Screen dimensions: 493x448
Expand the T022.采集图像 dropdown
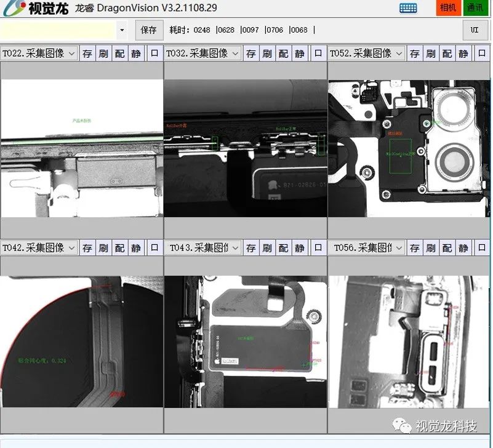72,54
